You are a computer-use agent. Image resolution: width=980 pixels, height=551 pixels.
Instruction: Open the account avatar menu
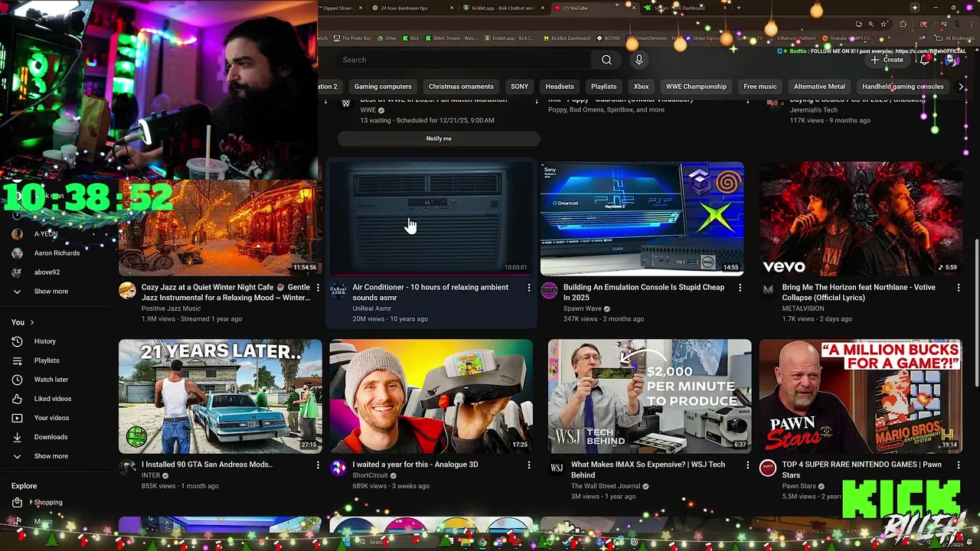[x=951, y=60]
